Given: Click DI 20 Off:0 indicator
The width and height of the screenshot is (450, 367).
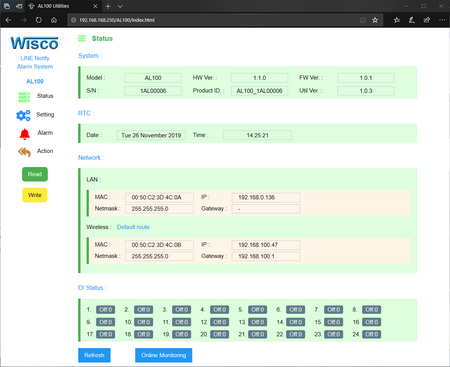Looking at the screenshot, I should tap(220, 334).
